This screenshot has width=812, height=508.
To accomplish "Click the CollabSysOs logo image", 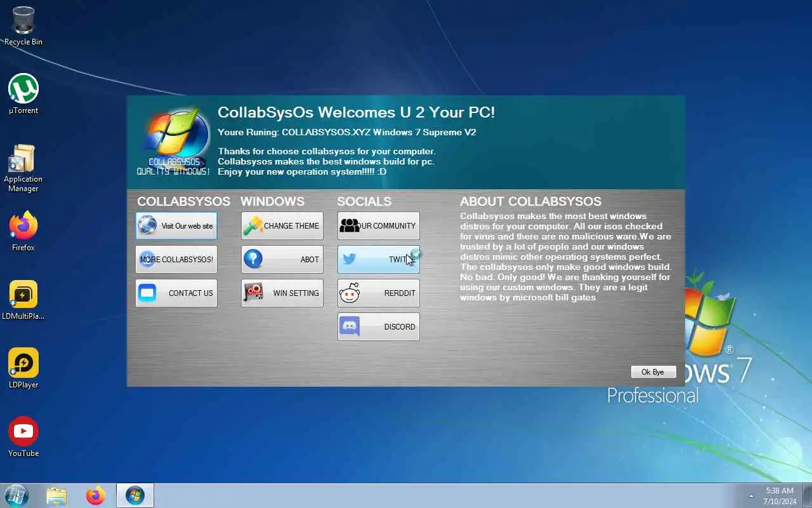I will pyautogui.click(x=174, y=141).
